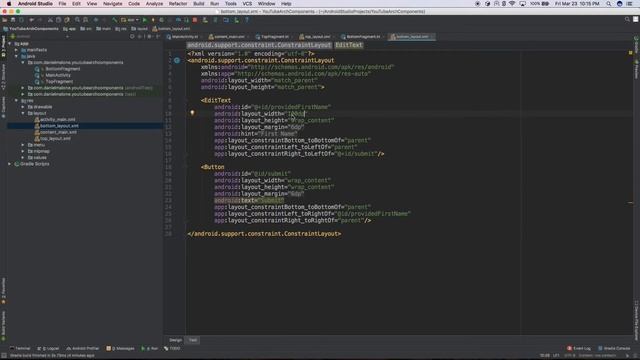Screen dimensions: 640x360
Task: Toggle the Preview panel on right edge
Action: [x=636, y=69]
